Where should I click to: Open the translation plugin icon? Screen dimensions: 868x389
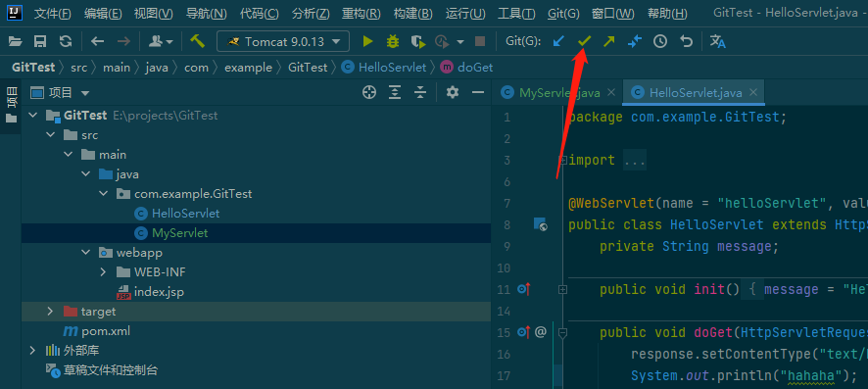point(717,41)
